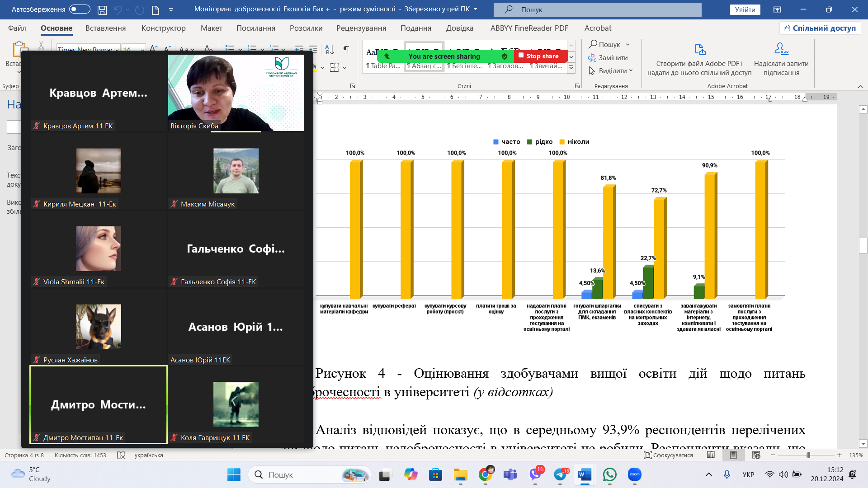Click the Save icon in quick access toolbar
Screen dimensions: 868x488
[103, 9]
